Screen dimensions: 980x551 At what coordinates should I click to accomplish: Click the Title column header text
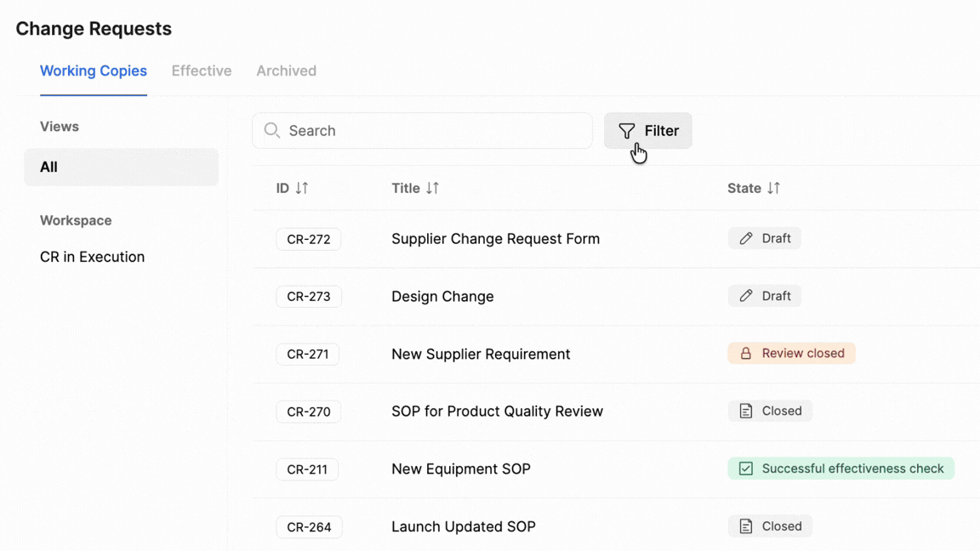tap(406, 188)
